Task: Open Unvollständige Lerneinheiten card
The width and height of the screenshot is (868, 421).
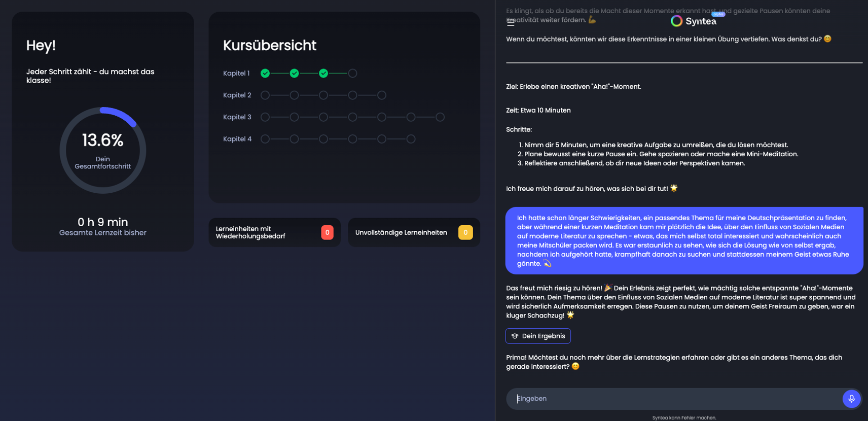Action: pos(414,232)
